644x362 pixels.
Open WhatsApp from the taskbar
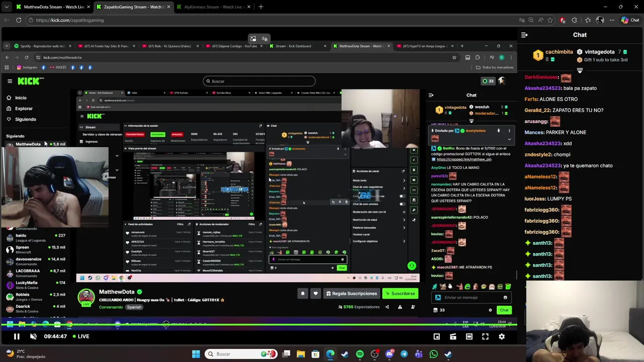[433, 354]
